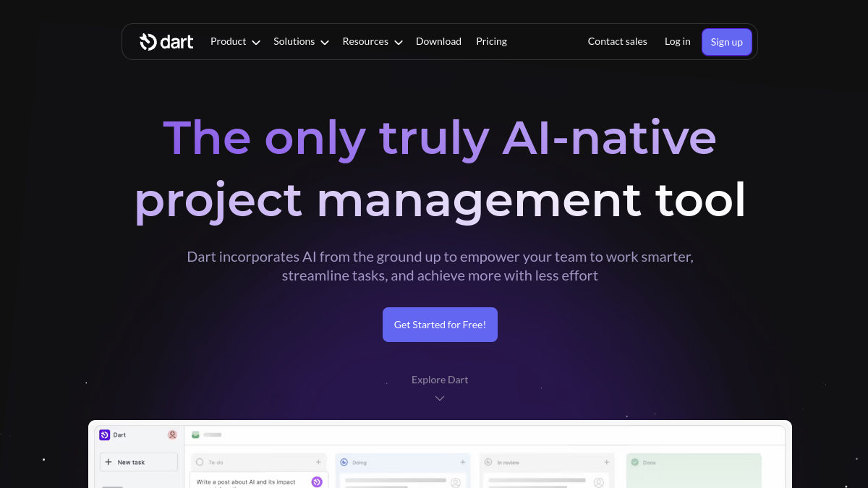Open the Download page

click(x=438, y=42)
